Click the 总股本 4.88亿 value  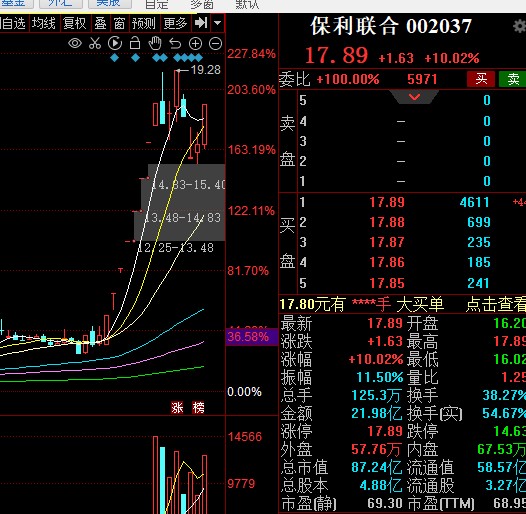pos(380,485)
